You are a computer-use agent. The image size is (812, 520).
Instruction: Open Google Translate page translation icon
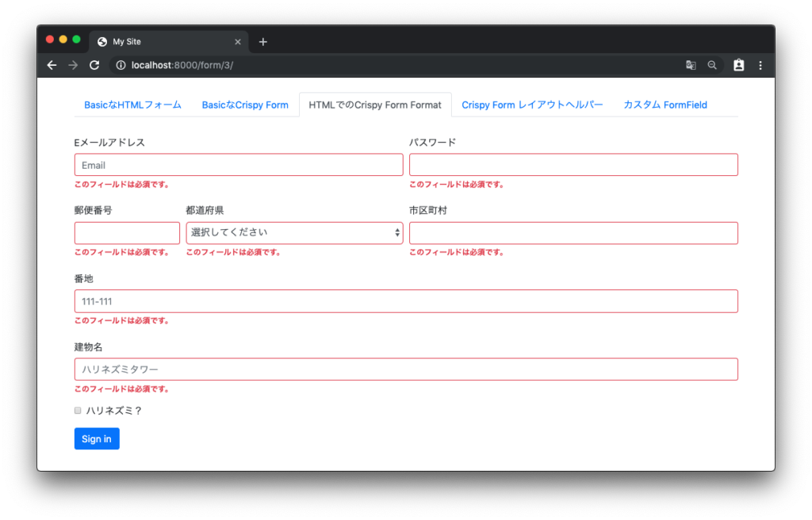[690, 65]
